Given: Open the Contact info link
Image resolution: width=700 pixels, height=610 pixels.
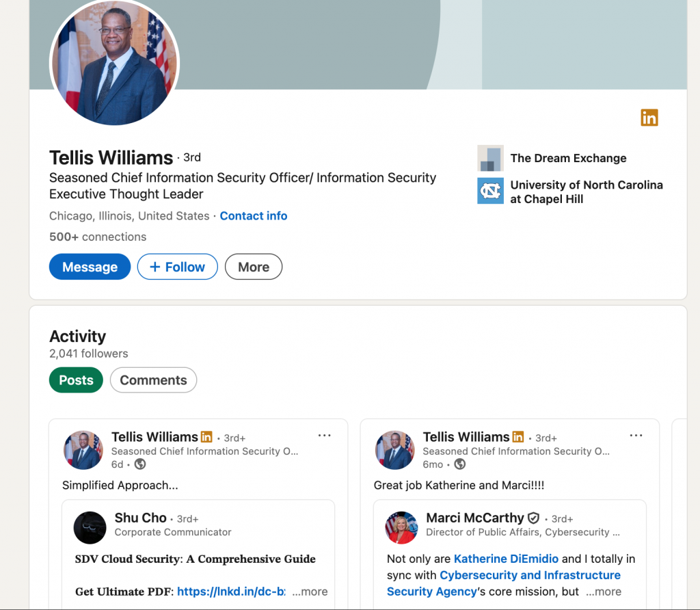Looking at the screenshot, I should [x=254, y=216].
